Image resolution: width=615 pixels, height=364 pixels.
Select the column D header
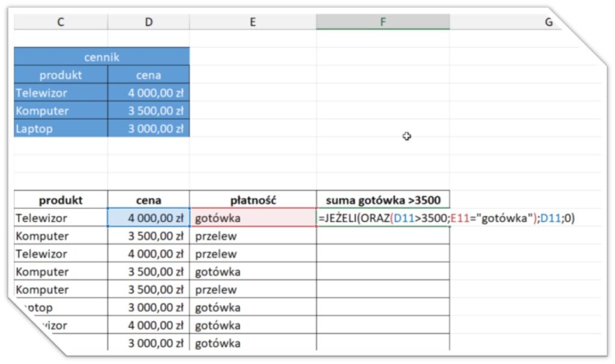coord(148,22)
